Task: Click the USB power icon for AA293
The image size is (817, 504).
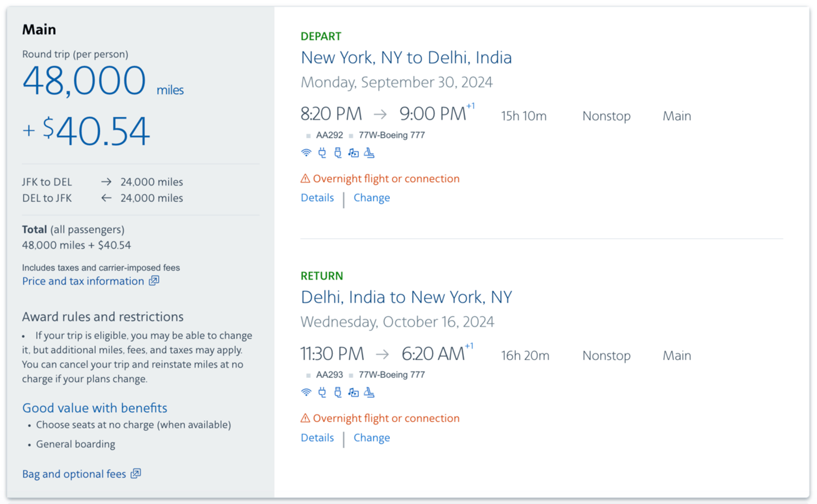Action: pyautogui.click(x=338, y=392)
